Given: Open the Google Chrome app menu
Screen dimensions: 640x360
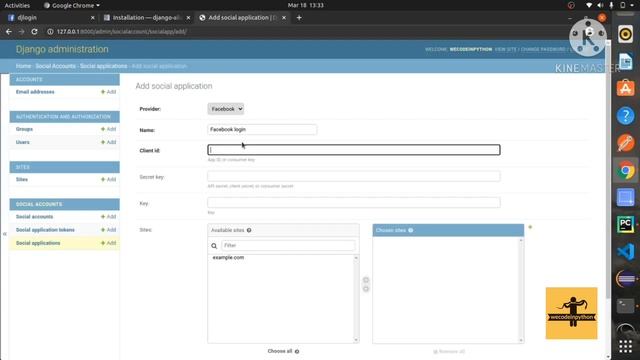Looking at the screenshot, I should [x=72, y=5].
